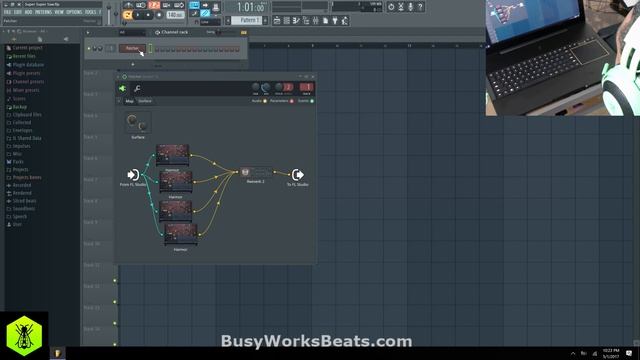Open the snap Line dropdown
Image resolution: width=640 pixels, height=360 pixels.
(x=210, y=22)
